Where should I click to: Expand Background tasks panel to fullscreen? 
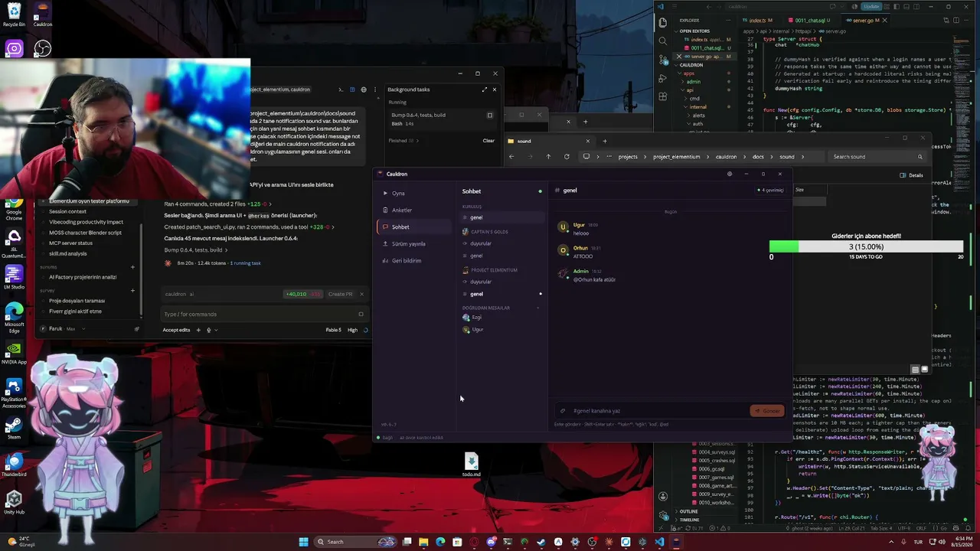pyautogui.click(x=484, y=90)
